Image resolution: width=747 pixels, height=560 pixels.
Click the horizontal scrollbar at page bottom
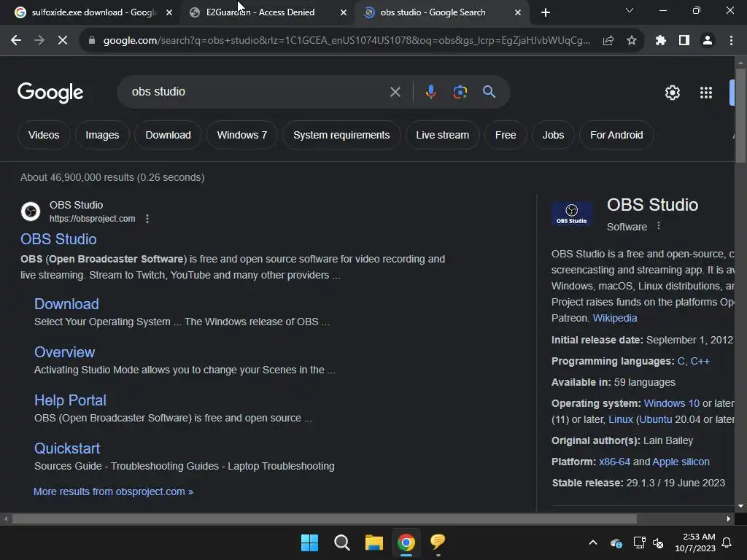coord(324,518)
